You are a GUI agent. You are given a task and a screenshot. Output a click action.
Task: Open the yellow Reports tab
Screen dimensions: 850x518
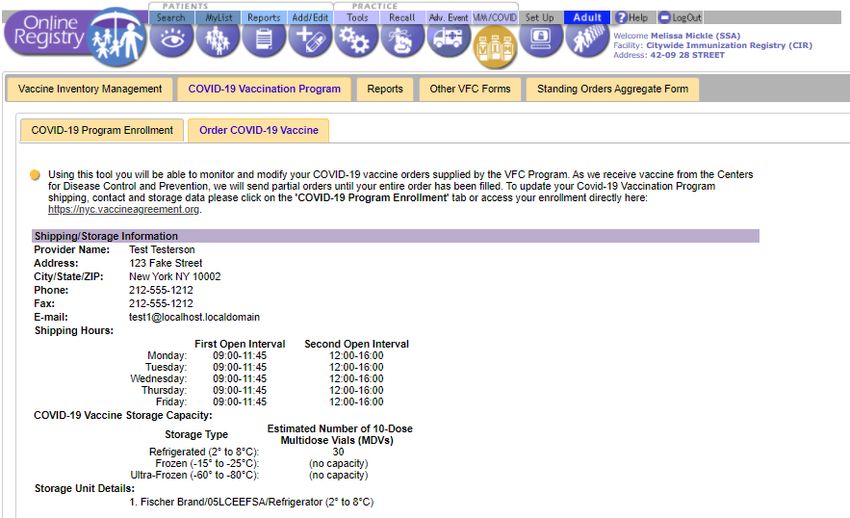pos(385,89)
